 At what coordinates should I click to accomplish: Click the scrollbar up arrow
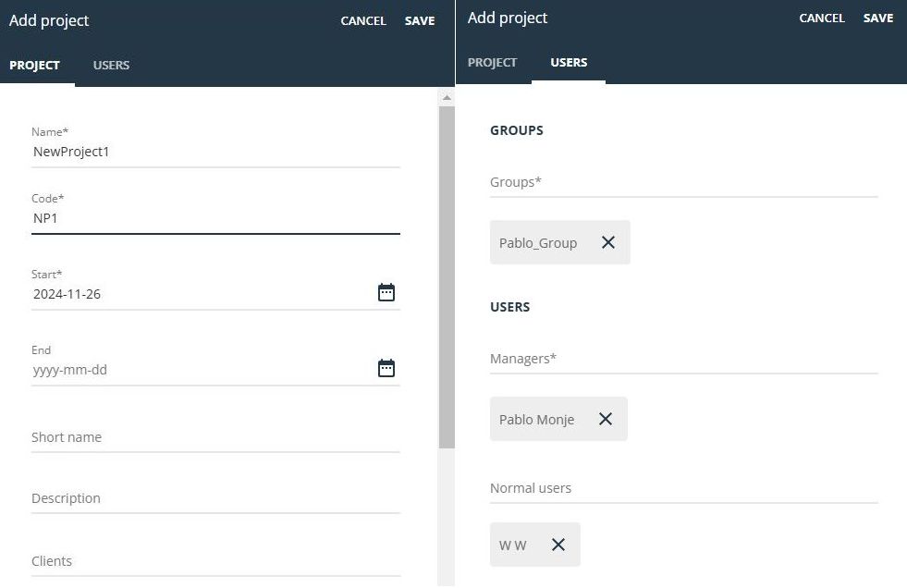pos(447,98)
